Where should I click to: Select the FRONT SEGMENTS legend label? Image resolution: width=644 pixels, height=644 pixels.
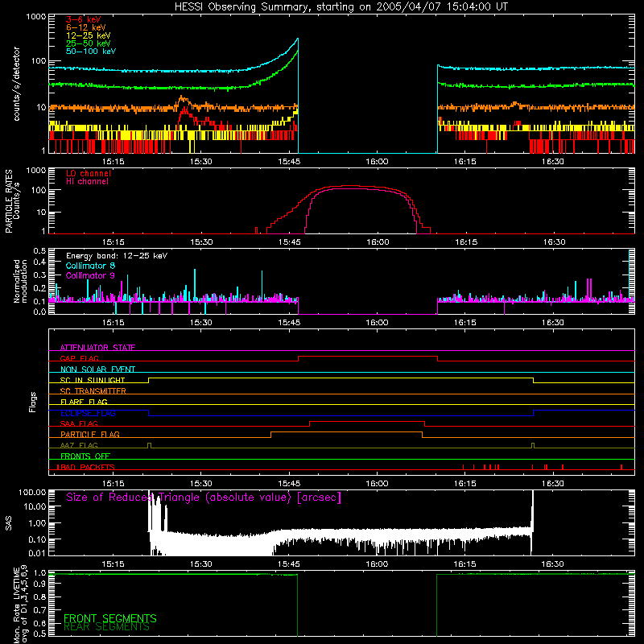tap(110, 618)
